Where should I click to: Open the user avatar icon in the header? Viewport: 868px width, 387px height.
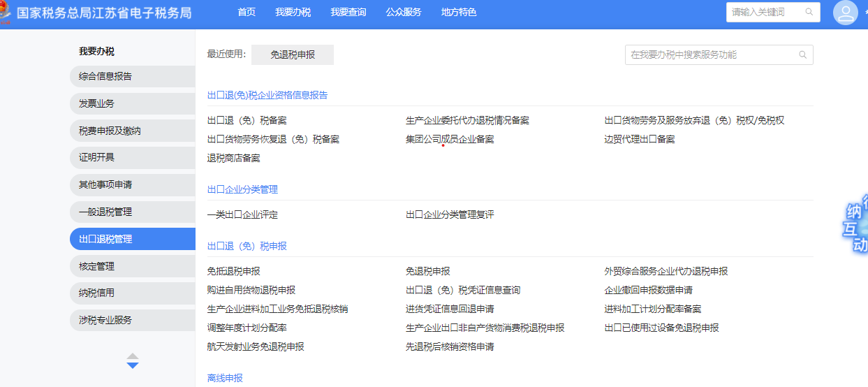pyautogui.click(x=845, y=13)
